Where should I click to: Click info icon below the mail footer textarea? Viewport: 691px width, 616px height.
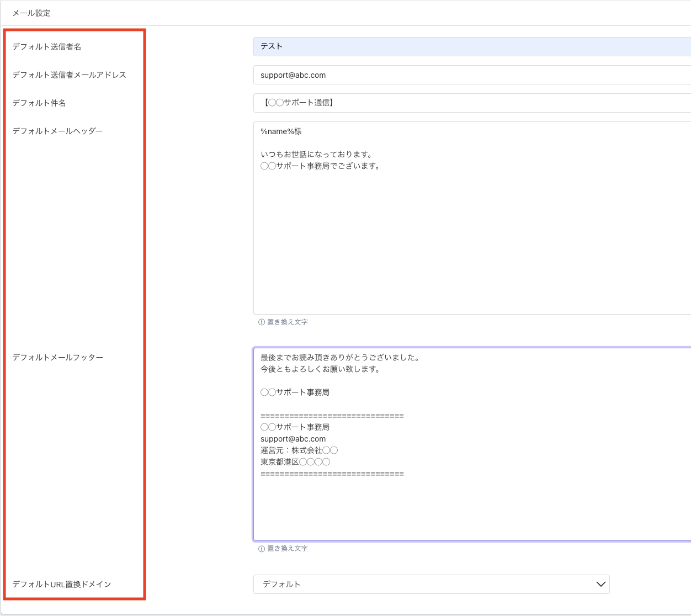262,549
